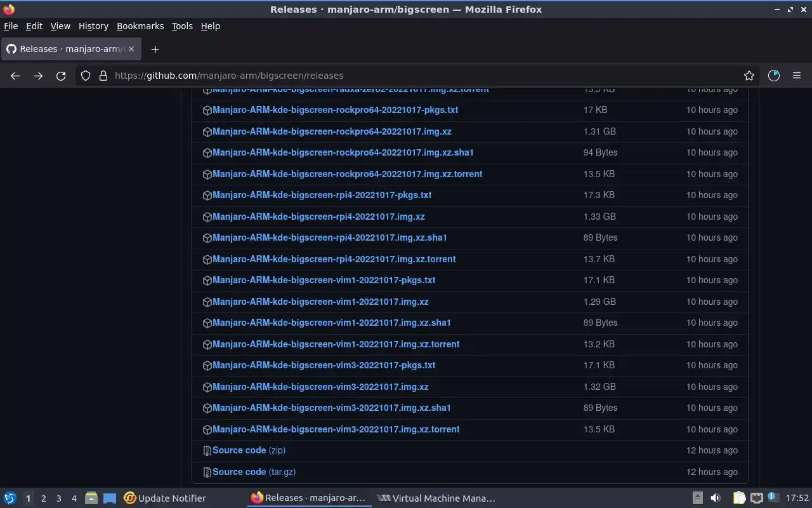The height and width of the screenshot is (508, 812).
Task: Download vim1-20221017.img.xz
Action: coord(320,302)
